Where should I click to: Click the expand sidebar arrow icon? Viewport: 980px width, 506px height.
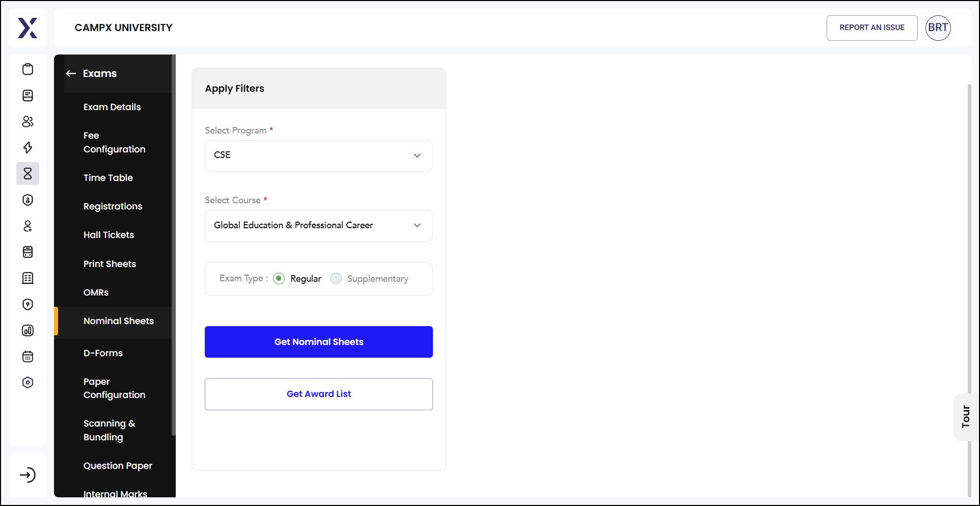coord(28,475)
